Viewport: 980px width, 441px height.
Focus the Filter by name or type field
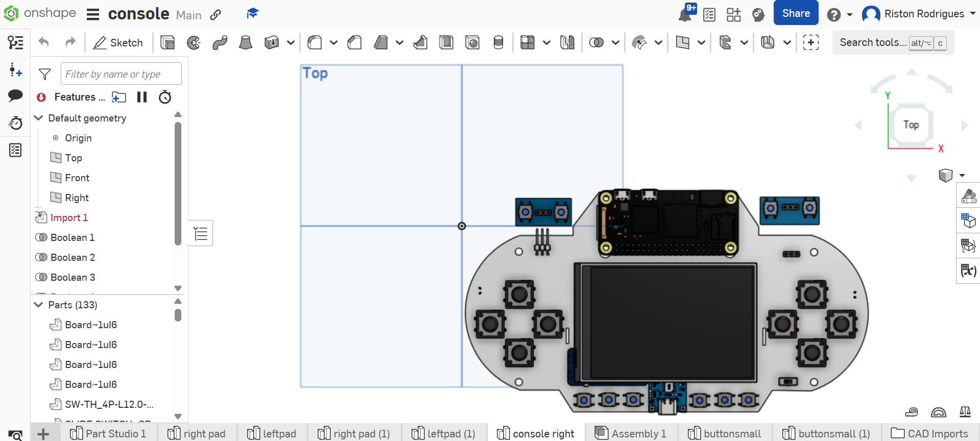(121, 74)
